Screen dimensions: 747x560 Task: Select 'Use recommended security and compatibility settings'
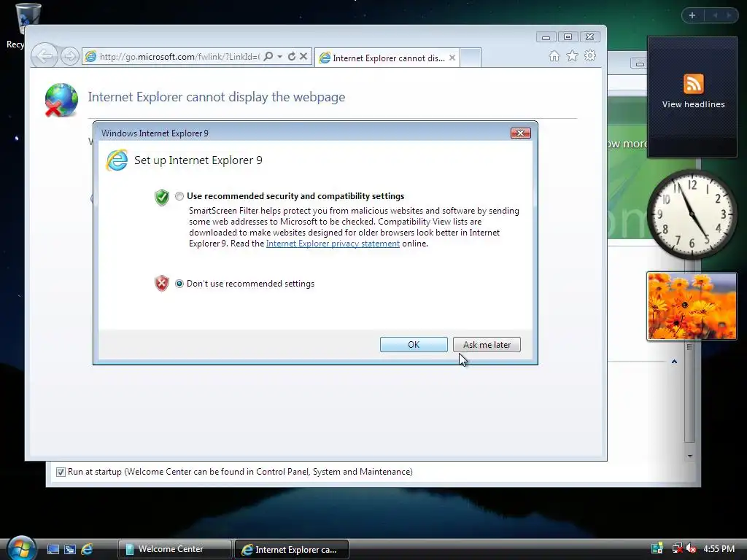point(179,196)
